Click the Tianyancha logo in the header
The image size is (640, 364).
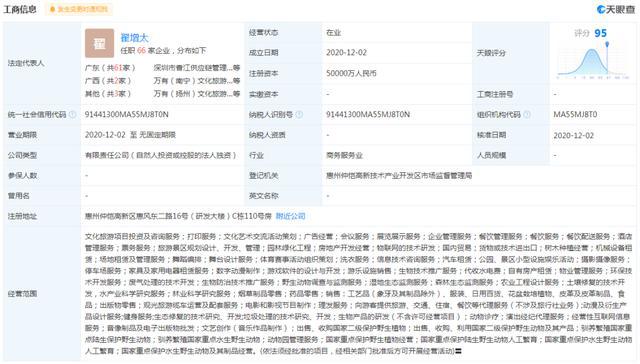[x=616, y=9]
